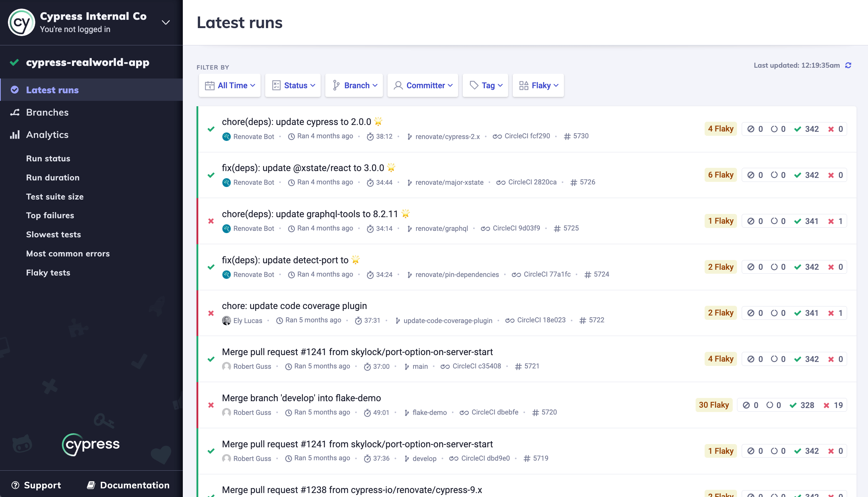This screenshot has width=868, height=497.
Task: Click the Analytics bar chart icon in sidebar
Action: 15,134
